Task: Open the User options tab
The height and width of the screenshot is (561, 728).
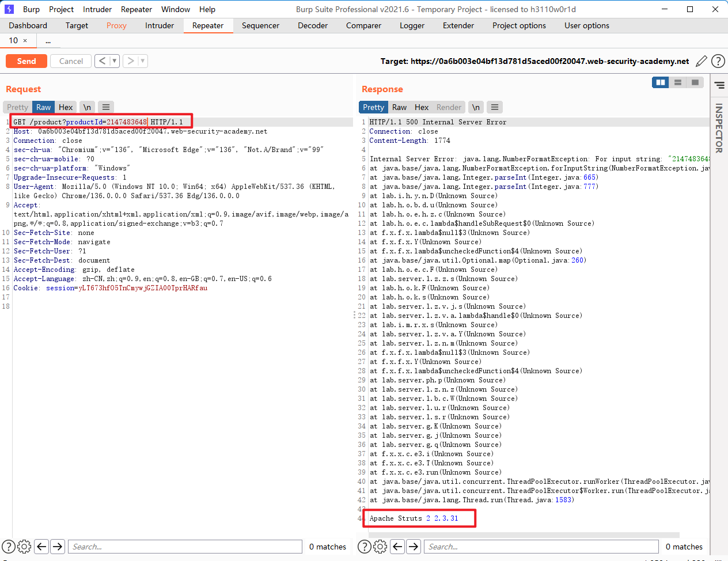Action: [x=587, y=25]
